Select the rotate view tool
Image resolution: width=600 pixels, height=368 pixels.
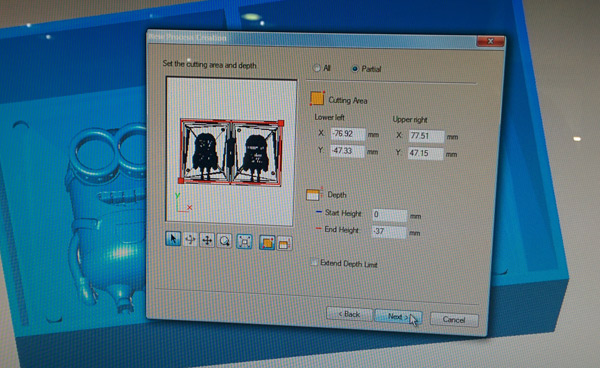point(190,240)
